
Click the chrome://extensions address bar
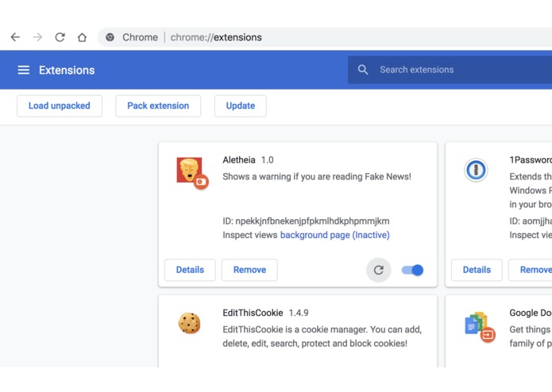click(x=325, y=37)
